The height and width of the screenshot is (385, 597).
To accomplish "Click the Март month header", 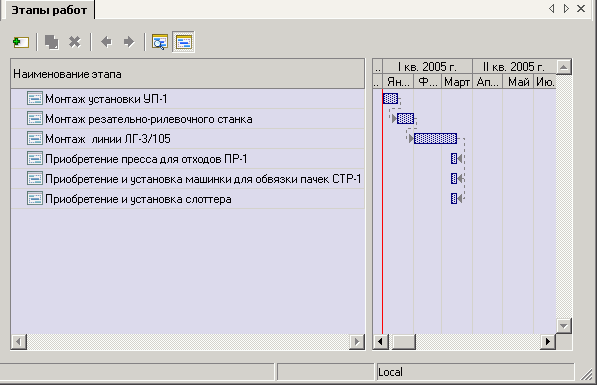I will (x=457, y=81).
